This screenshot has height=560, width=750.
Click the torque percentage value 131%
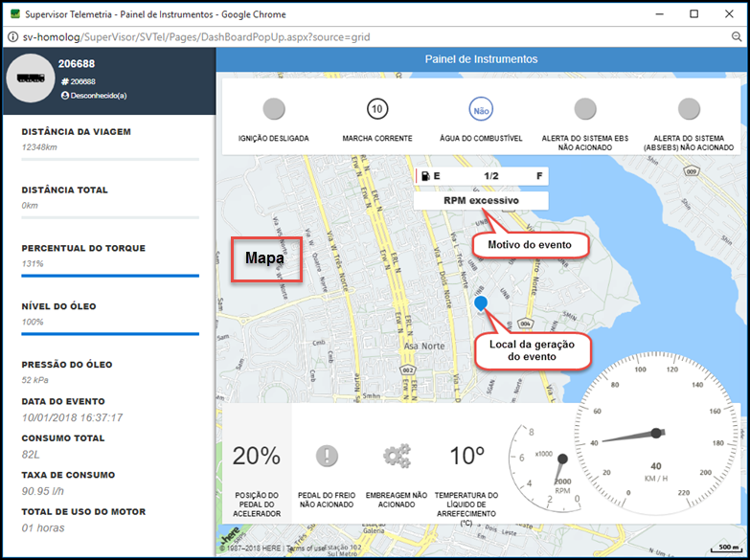click(x=33, y=263)
